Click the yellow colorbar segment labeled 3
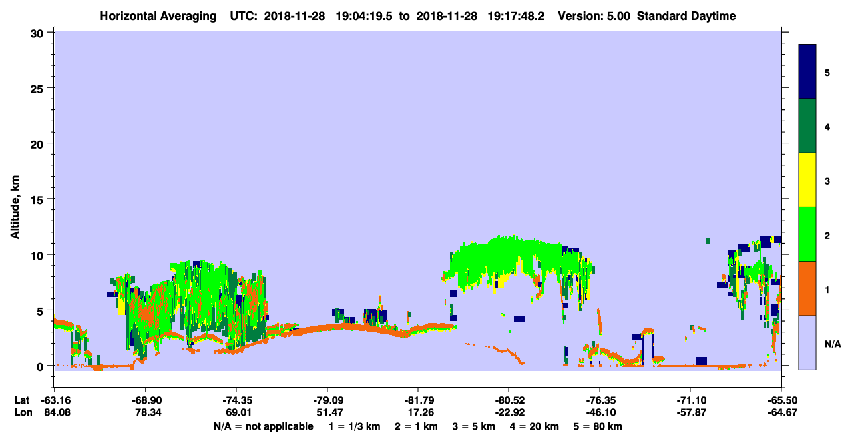Viewport: 868px width, 445px height. 807,180
